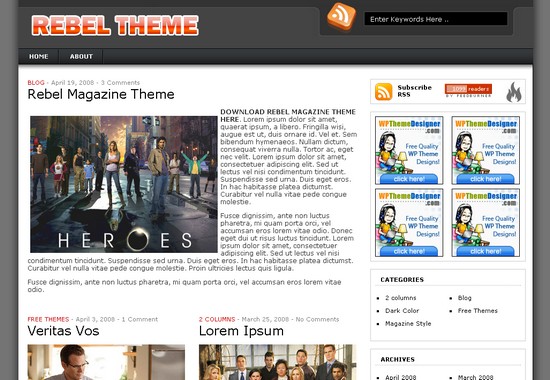Open the Free Themes category in sidebar

pos(477,311)
